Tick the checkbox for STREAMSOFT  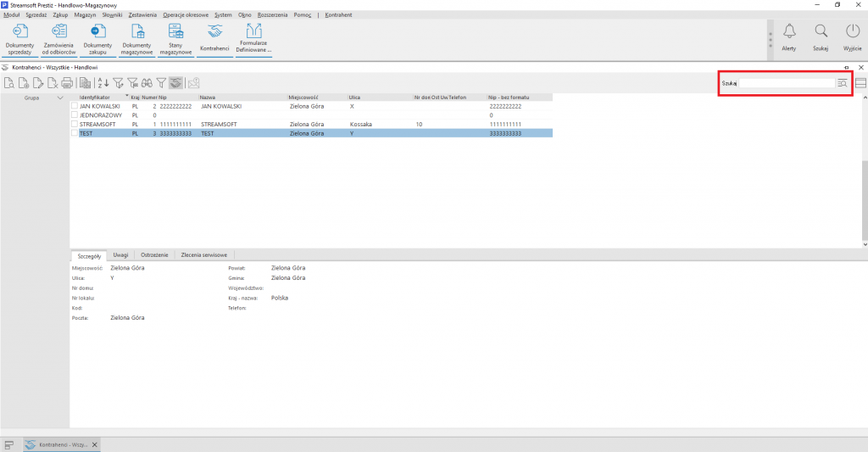click(75, 124)
